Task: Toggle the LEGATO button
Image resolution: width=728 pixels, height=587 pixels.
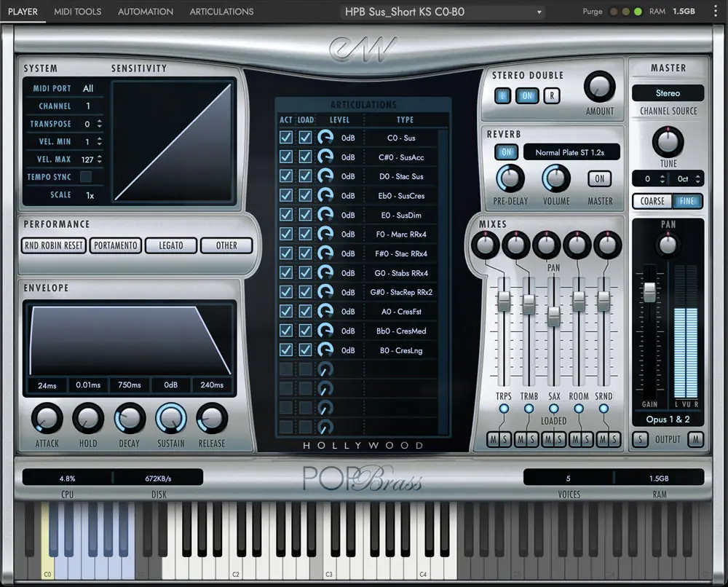Action: pos(171,245)
